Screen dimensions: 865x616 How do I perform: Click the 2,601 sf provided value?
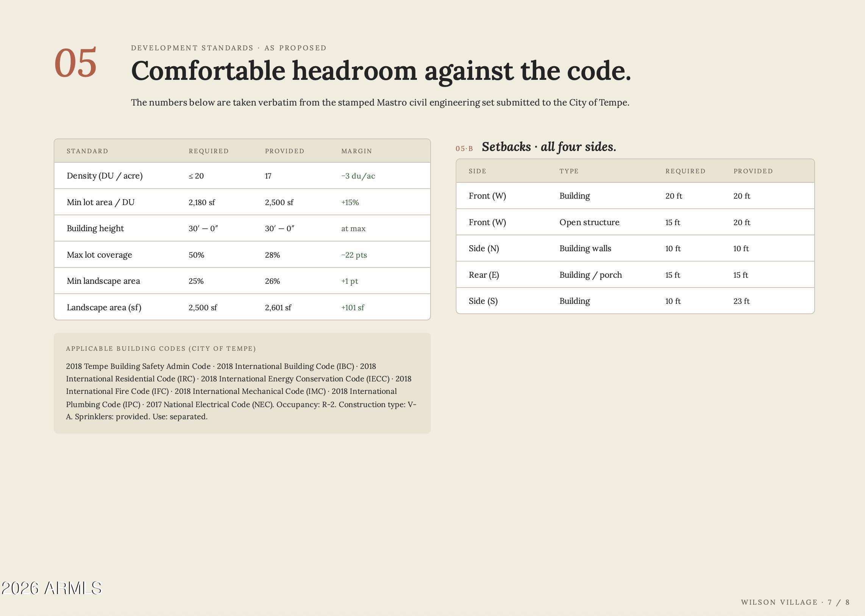[x=278, y=308]
